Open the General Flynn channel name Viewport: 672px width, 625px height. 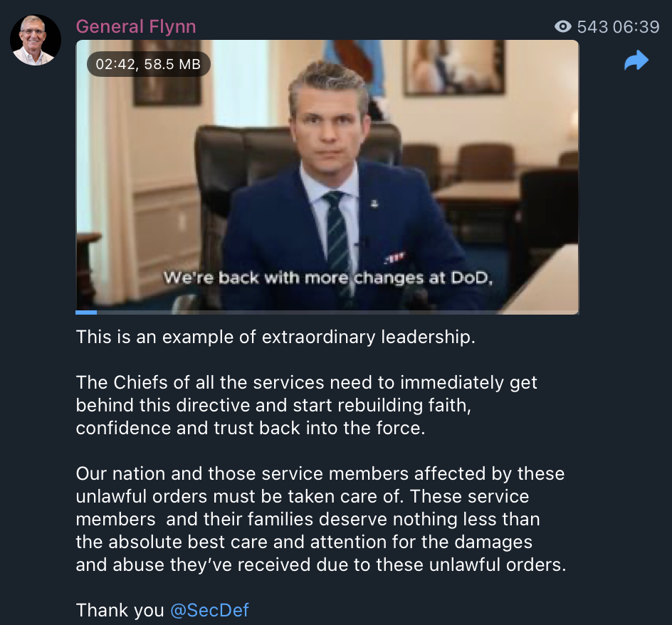pos(136,26)
